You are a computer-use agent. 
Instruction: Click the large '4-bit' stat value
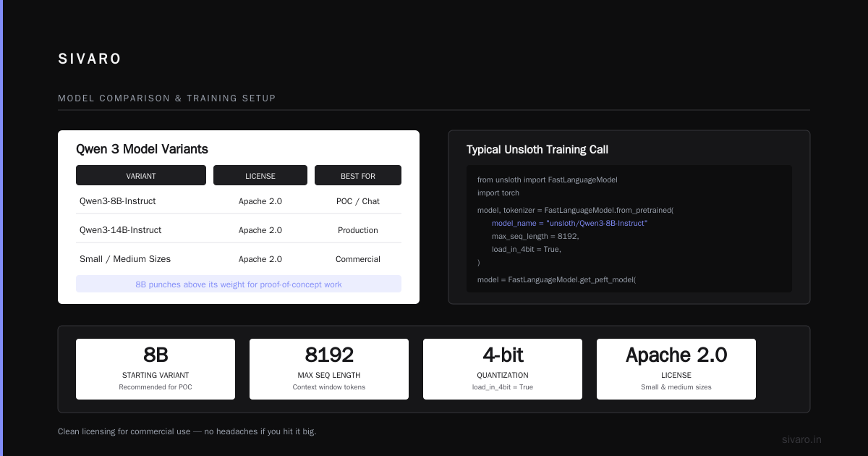pyautogui.click(x=503, y=355)
